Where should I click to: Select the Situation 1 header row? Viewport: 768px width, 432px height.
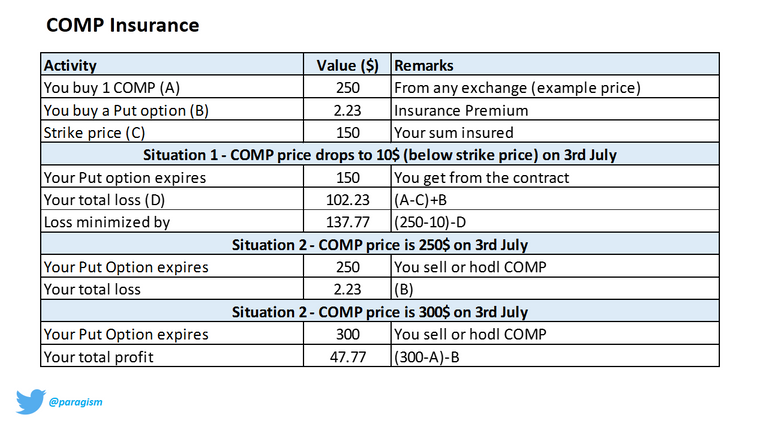click(380, 154)
